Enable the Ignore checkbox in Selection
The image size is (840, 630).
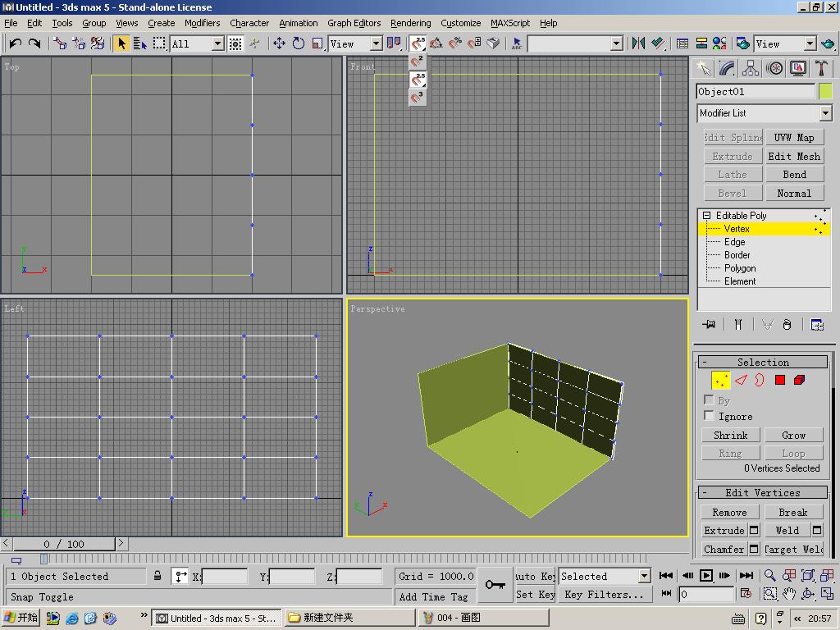point(710,416)
